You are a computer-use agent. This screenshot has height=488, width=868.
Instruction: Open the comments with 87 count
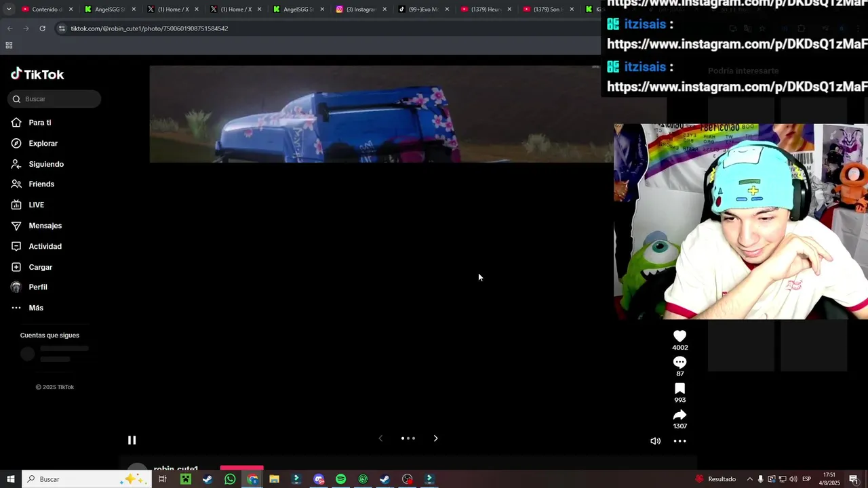(x=679, y=363)
